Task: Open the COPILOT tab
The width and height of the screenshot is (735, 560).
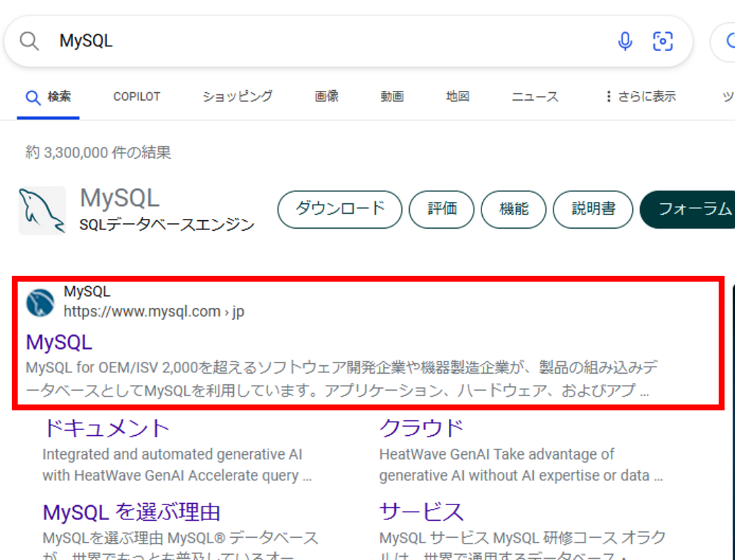Action: point(137,96)
